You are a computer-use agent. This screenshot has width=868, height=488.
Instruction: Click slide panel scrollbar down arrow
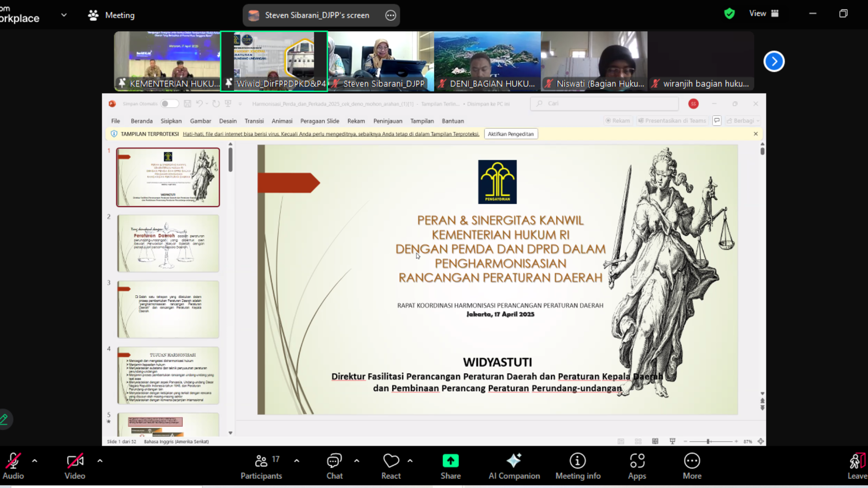coord(230,433)
